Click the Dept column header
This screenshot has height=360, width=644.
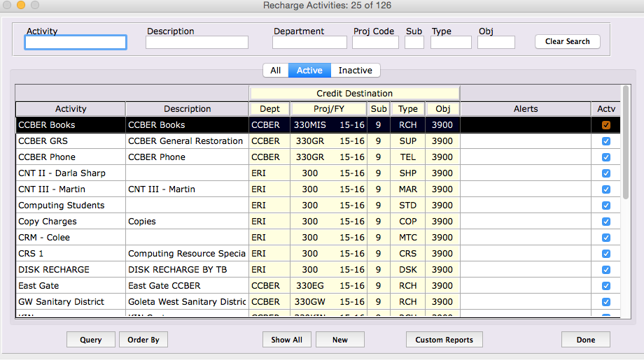269,109
